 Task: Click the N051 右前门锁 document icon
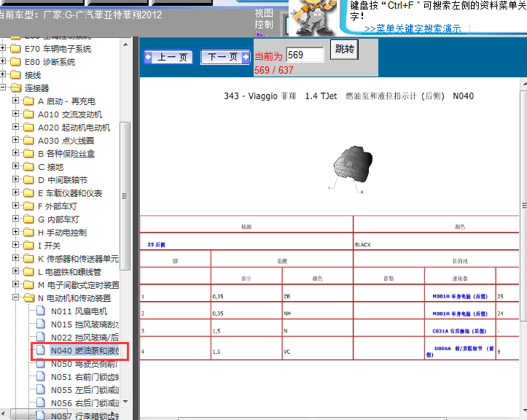click(41, 376)
